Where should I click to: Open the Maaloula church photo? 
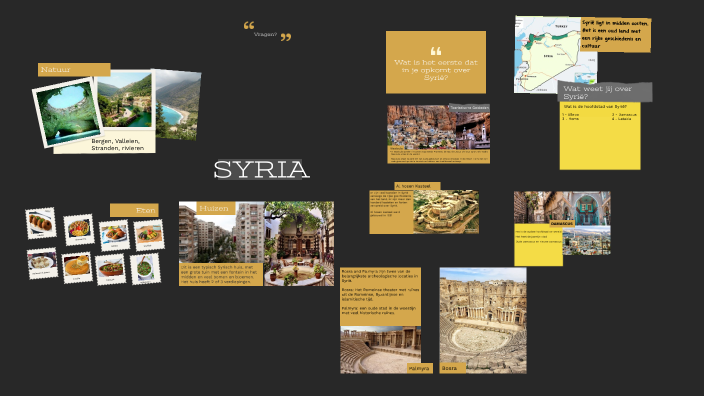click(x=473, y=131)
